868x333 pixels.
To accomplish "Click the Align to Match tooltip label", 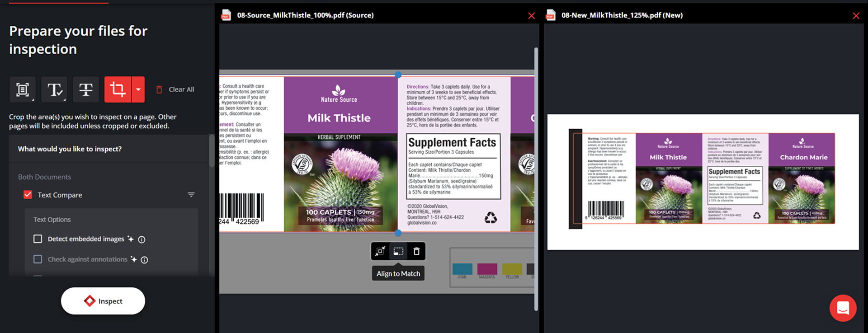I will click(x=398, y=273).
